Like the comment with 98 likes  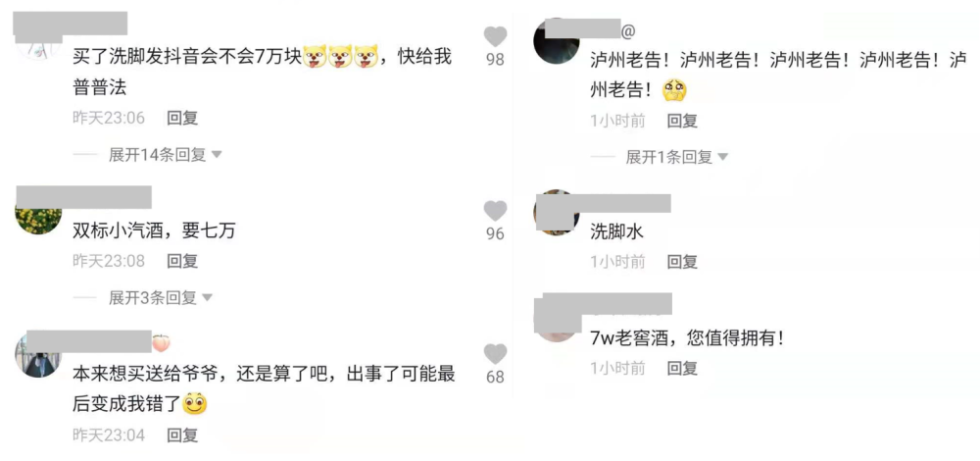tap(495, 36)
